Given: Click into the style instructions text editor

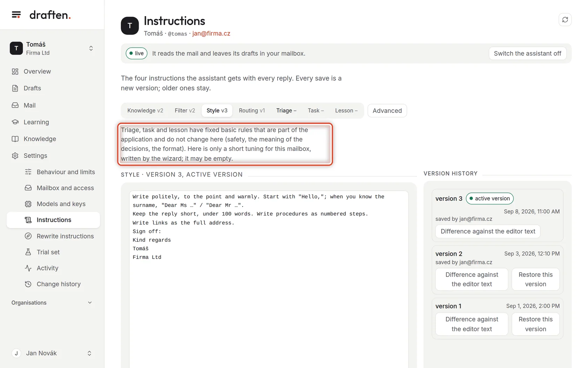Looking at the screenshot, I should pos(269,279).
